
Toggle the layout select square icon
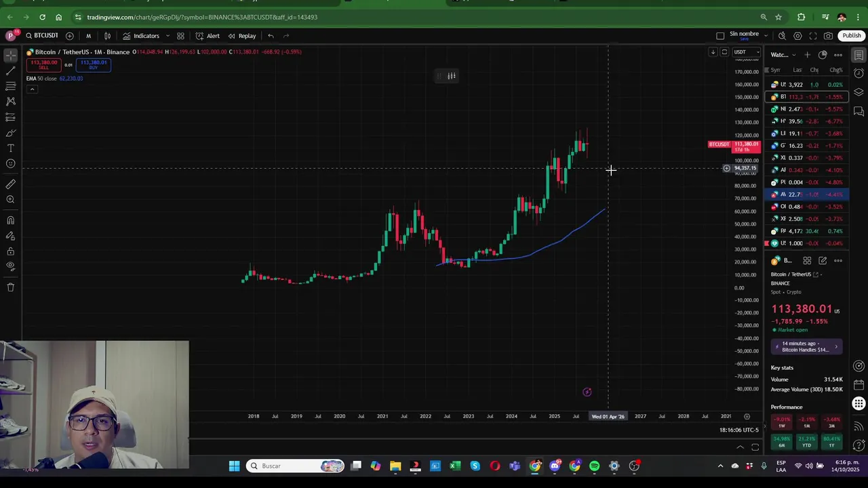click(720, 36)
